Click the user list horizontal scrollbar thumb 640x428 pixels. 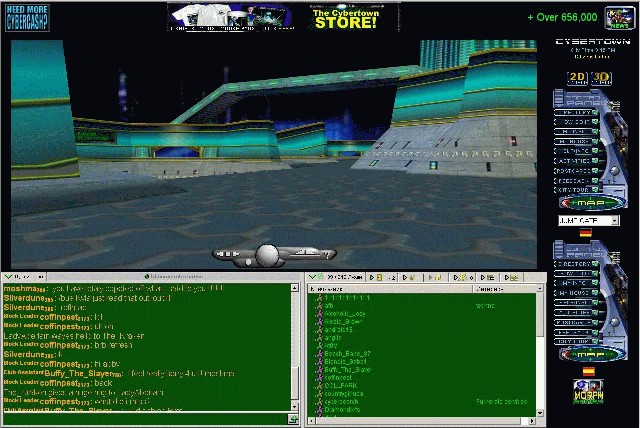click(418, 421)
